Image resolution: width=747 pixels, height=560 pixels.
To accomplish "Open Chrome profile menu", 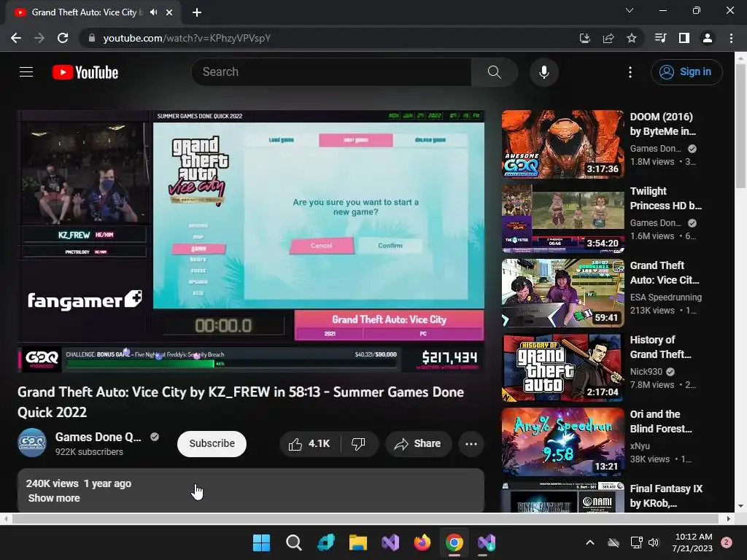I will click(x=708, y=38).
